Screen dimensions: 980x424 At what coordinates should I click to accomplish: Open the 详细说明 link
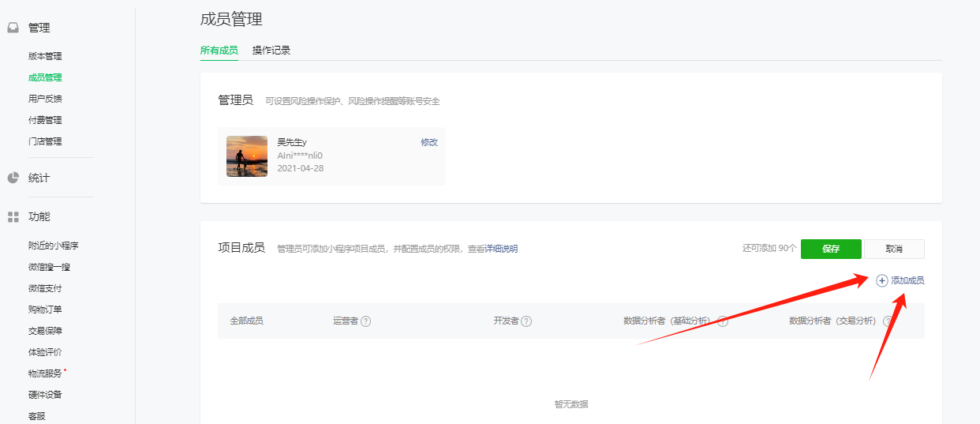(x=502, y=249)
